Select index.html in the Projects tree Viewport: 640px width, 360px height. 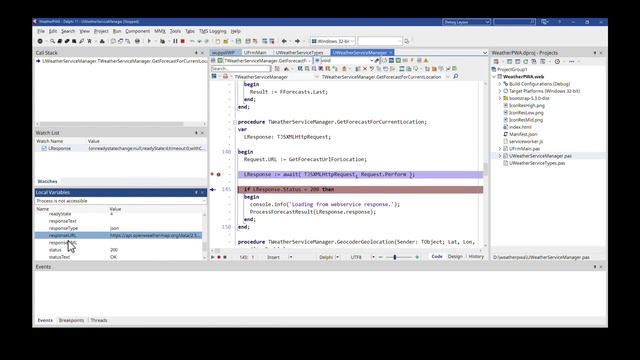click(x=520, y=127)
